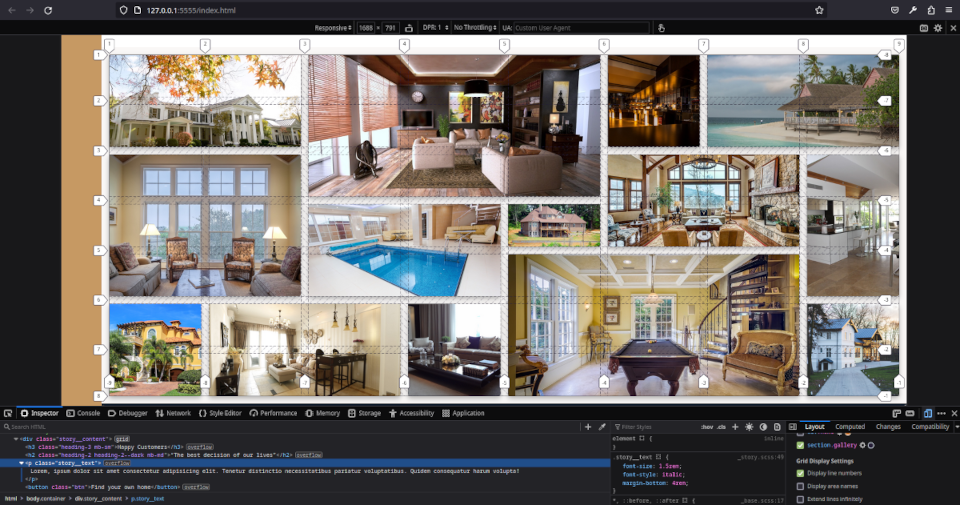Click the wrench developer tools icon
This screenshot has height=505, width=960.
[913, 10]
